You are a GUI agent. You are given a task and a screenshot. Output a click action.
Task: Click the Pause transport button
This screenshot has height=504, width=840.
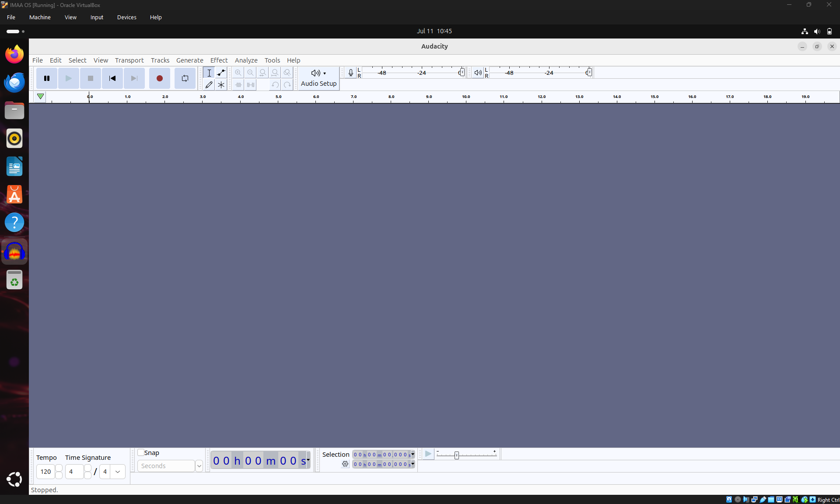click(x=47, y=78)
